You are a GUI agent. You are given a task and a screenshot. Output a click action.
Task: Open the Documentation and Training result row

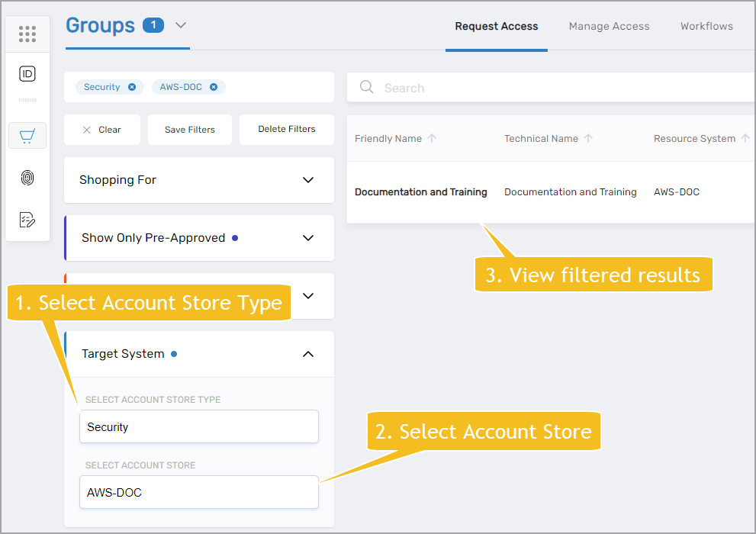(421, 192)
